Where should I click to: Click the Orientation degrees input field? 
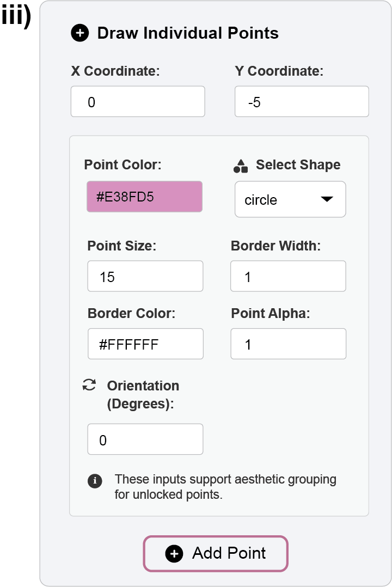click(x=145, y=439)
